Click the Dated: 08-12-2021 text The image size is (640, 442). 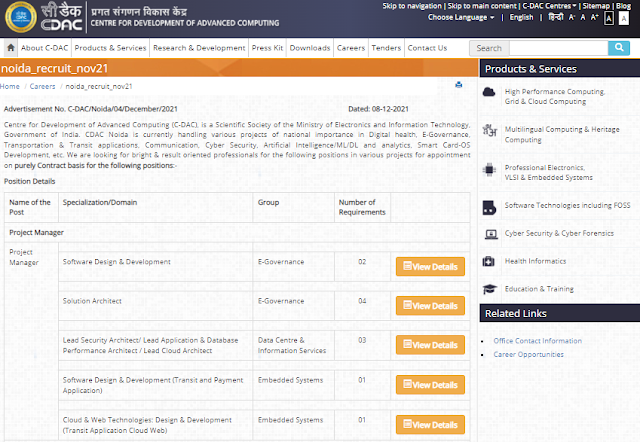(x=378, y=109)
